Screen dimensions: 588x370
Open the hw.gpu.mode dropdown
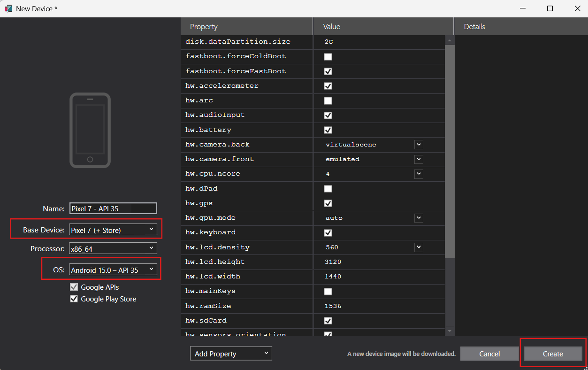(x=418, y=217)
